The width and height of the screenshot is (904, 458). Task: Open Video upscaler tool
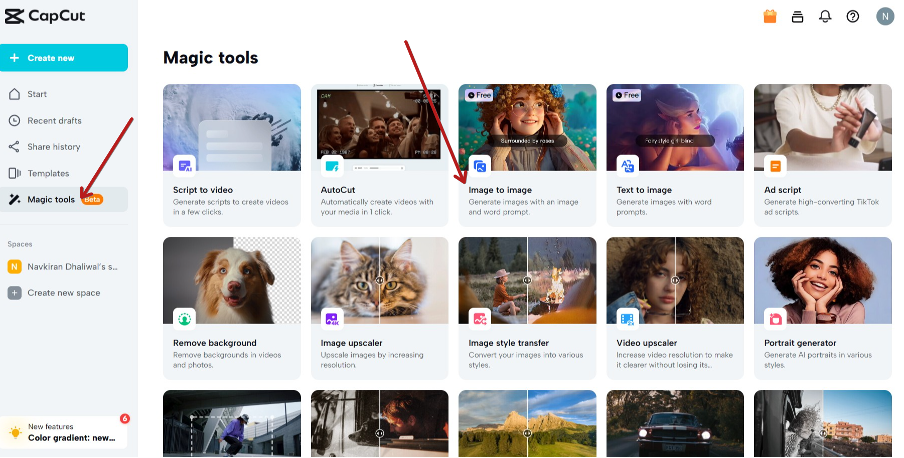pyautogui.click(x=675, y=309)
